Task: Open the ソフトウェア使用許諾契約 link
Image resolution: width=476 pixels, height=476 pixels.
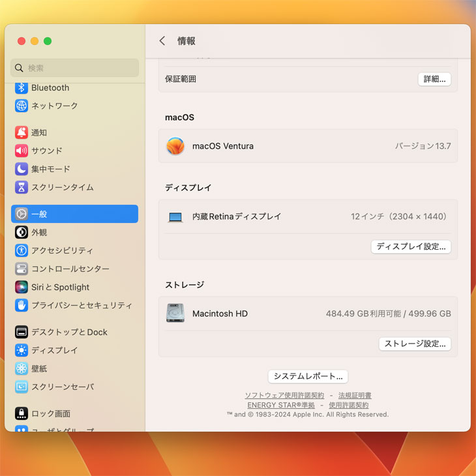Action: pyautogui.click(x=284, y=395)
